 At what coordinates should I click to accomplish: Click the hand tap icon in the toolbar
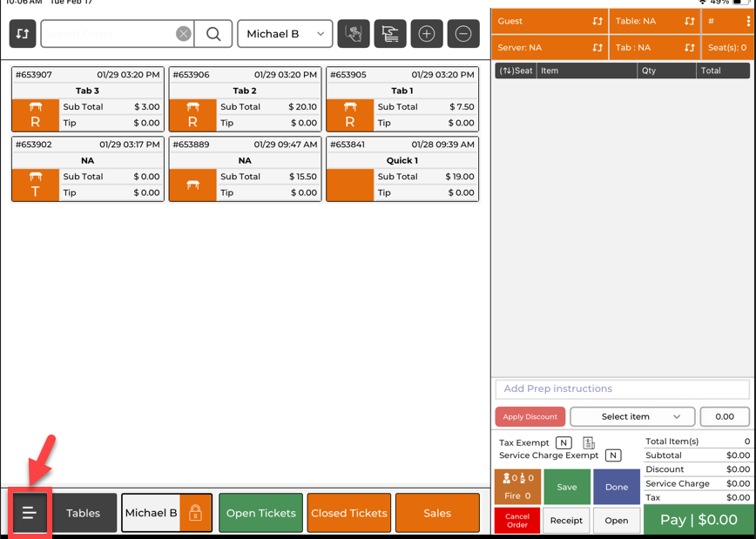(354, 34)
